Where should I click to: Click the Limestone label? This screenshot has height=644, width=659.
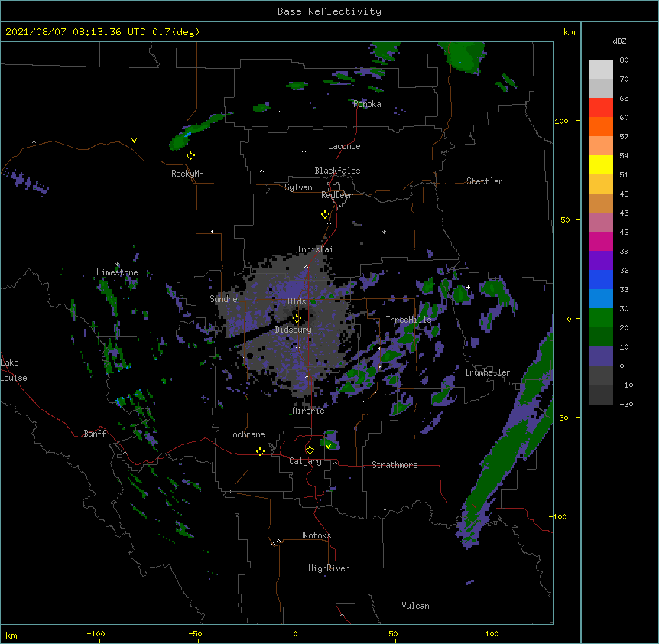(117, 272)
